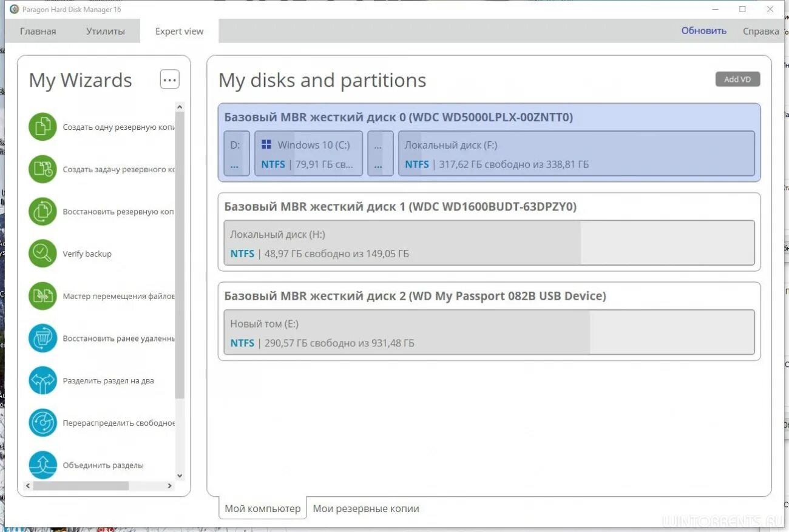The height and width of the screenshot is (532, 789).
Task: Click the scheduled backup task wizard icon
Action: click(42, 169)
